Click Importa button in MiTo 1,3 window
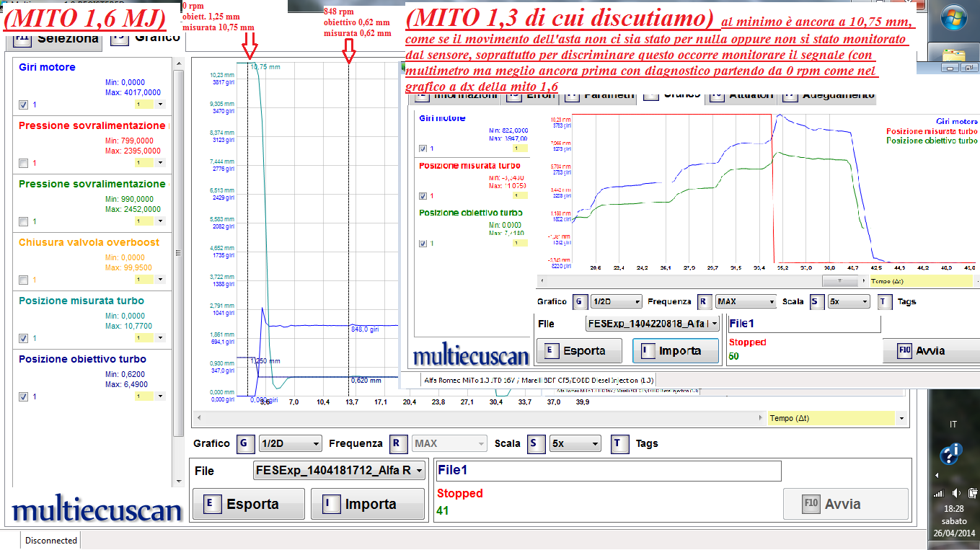Viewport: 980px width, 550px height. point(676,351)
